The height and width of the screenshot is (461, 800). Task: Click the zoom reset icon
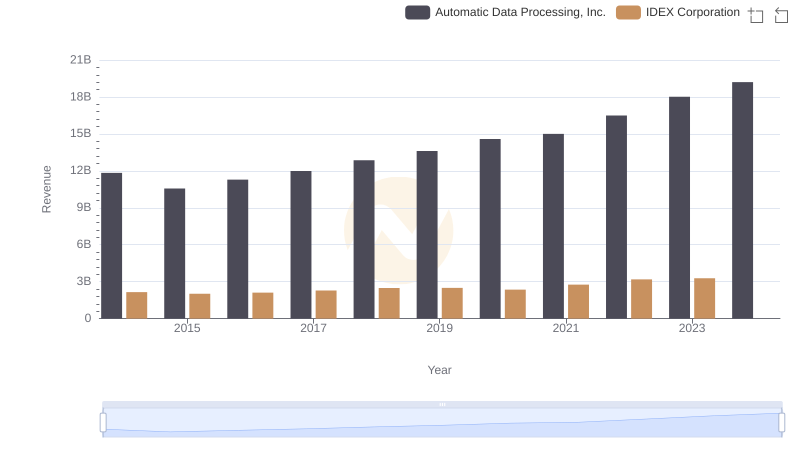(x=781, y=15)
